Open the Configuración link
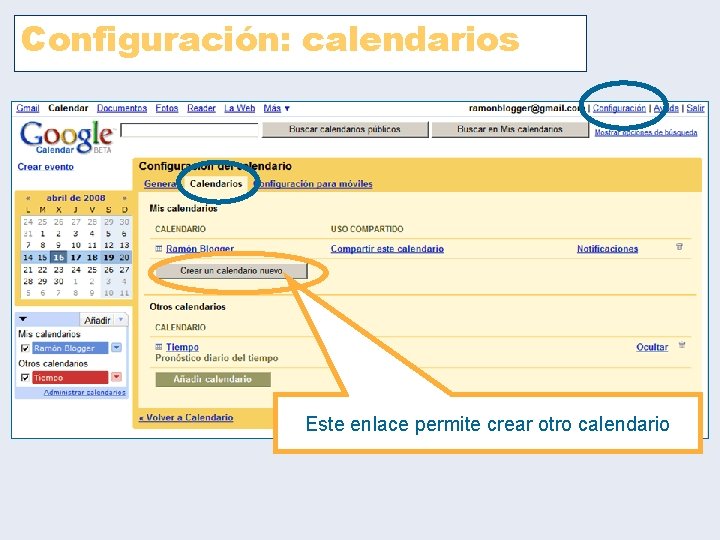Screen dimensions: 720x540 click(x=619, y=108)
